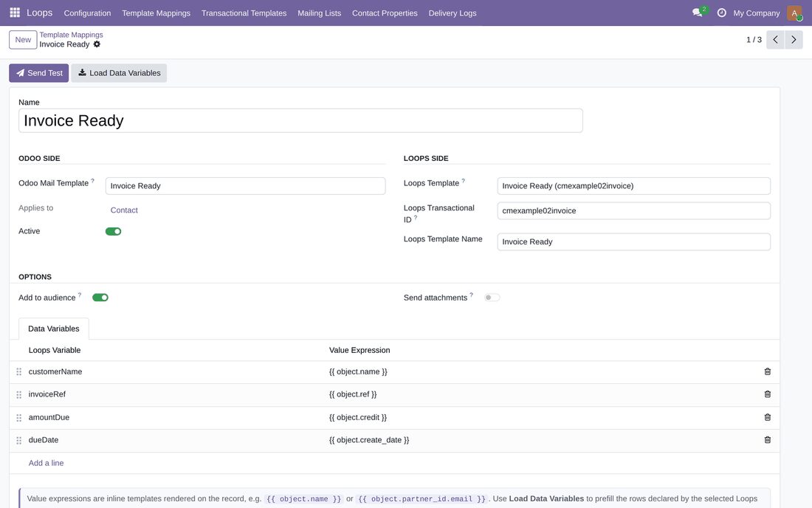This screenshot has width=812, height=508.
Task: Open the My Company switcher
Action: click(x=756, y=13)
